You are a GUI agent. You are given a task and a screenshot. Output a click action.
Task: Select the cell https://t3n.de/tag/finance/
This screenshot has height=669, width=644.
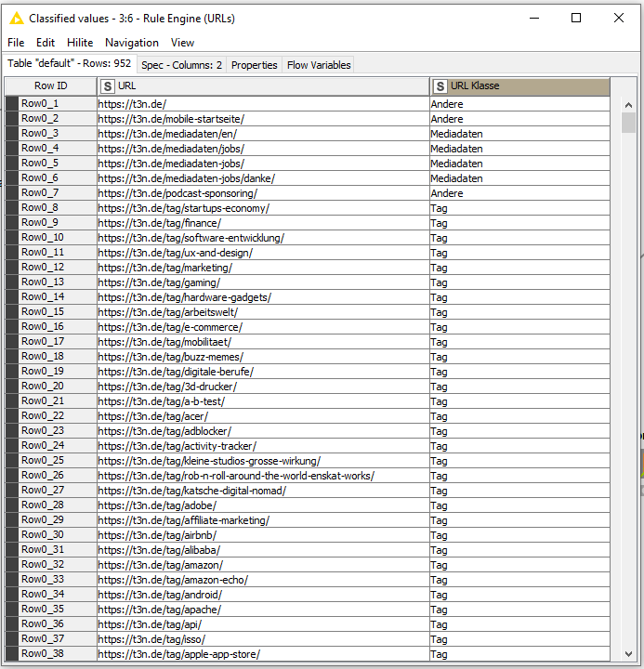click(x=263, y=223)
